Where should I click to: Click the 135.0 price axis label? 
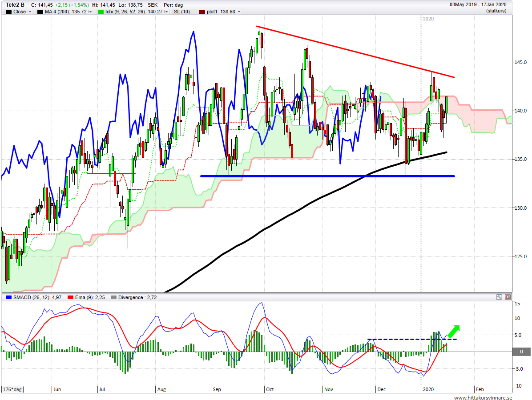521,159
